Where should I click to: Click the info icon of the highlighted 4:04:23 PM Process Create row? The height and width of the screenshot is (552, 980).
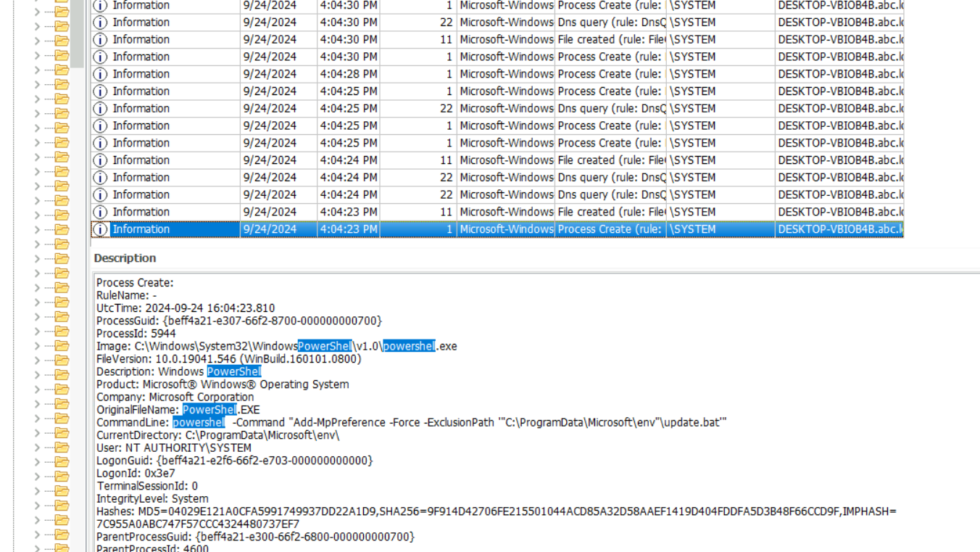click(x=101, y=229)
